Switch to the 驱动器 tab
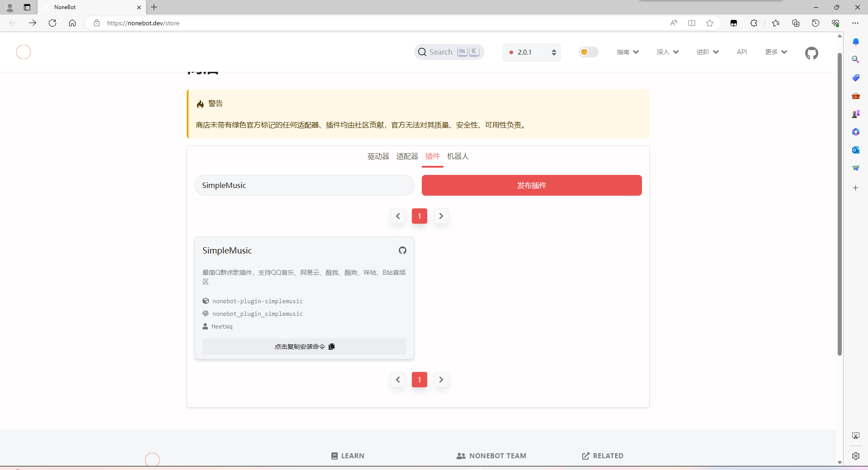Viewport: 868px width, 470px height. pos(378,156)
